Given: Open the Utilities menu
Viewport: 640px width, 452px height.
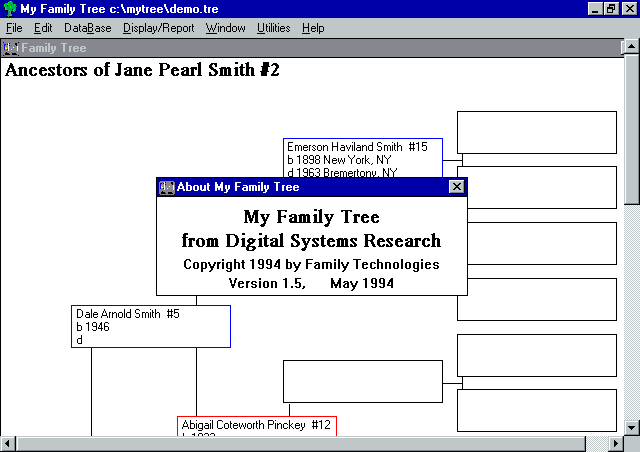Looking at the screenshot, I should pos(273,28).
